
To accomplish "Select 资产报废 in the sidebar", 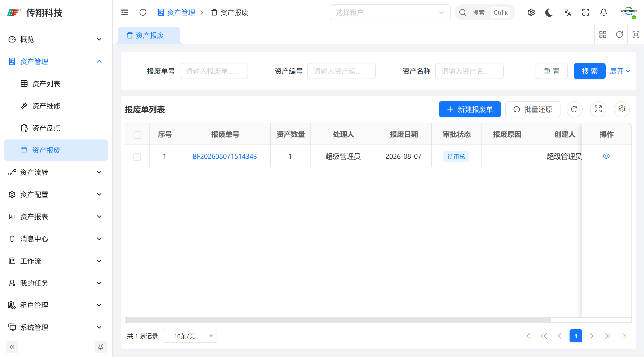I will coord(56,150).
